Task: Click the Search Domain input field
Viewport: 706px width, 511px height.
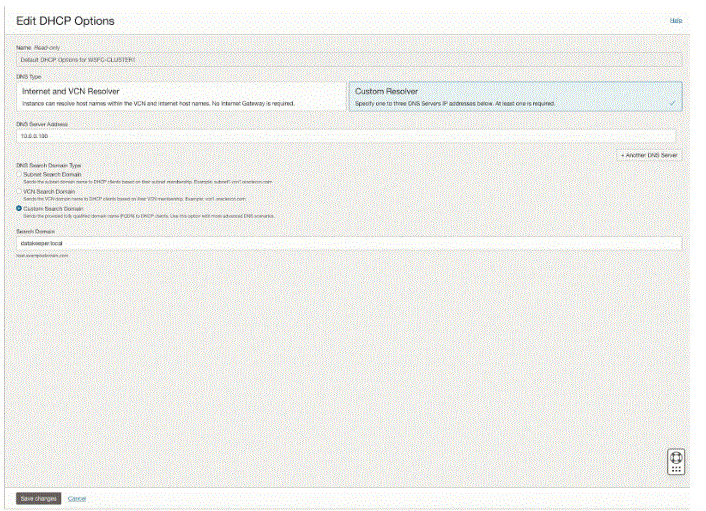Action: [349, 243]
